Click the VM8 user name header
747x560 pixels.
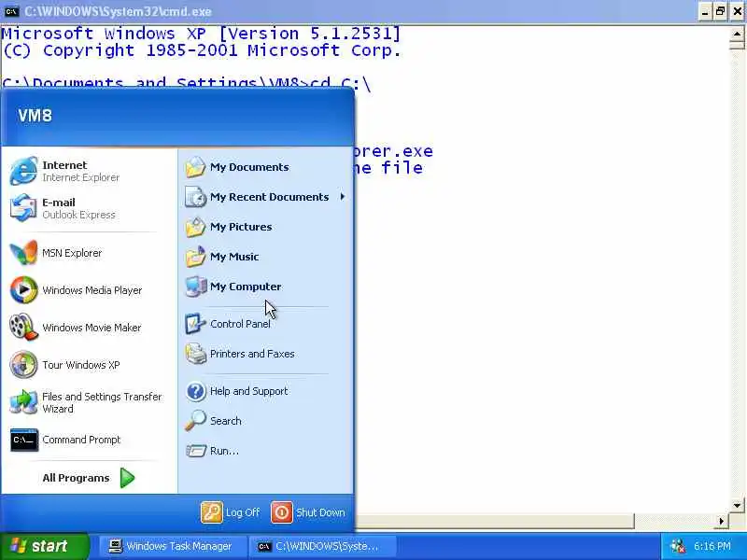tap(35, 115)
